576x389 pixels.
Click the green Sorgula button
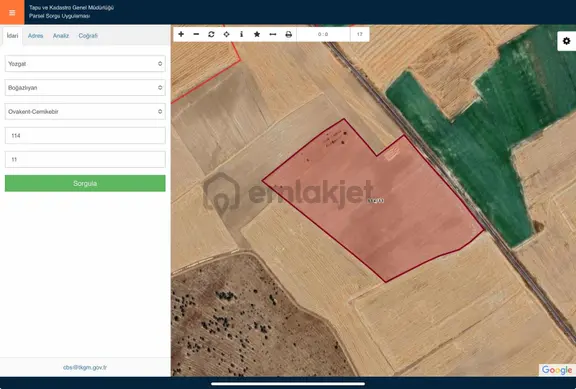(85, 183)
